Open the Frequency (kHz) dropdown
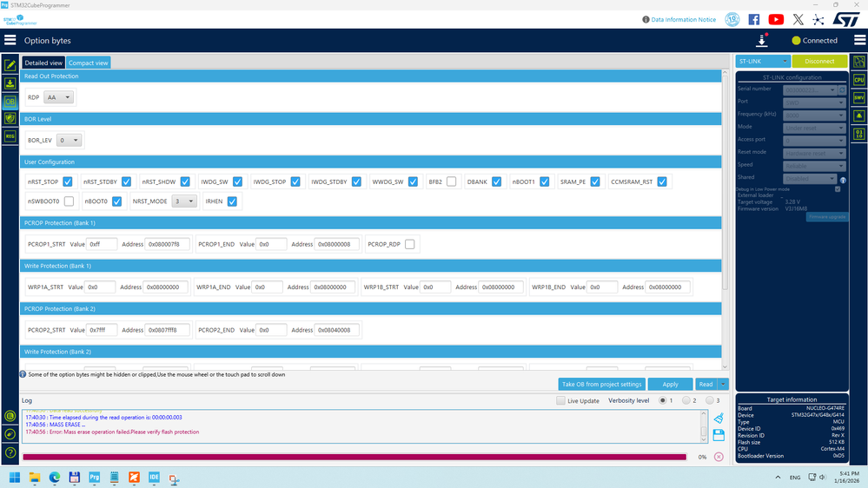Viewport: 868px width, 488px height. (814, 115)
